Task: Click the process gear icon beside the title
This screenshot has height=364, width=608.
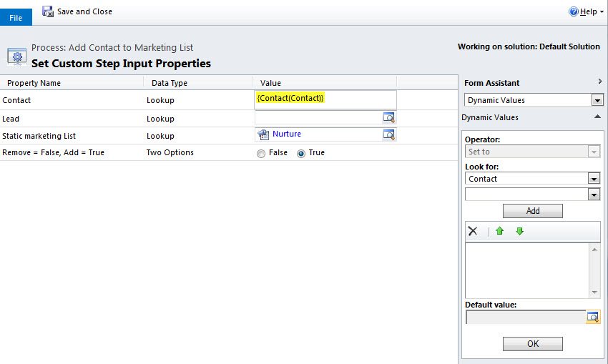Action: (x=16, y=56)
